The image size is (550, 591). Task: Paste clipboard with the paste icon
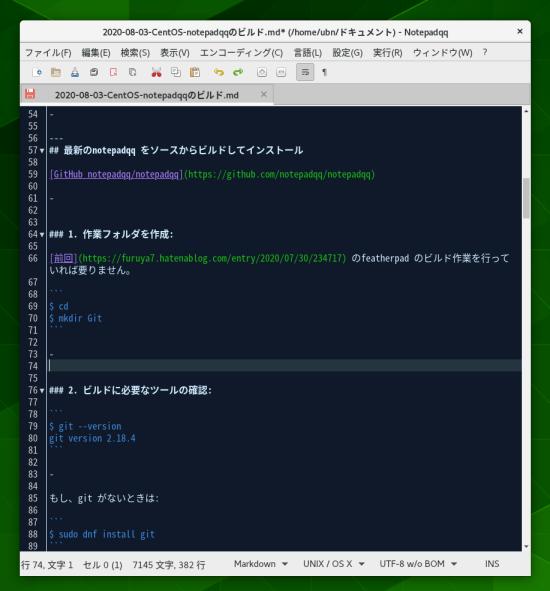[195, 72]
